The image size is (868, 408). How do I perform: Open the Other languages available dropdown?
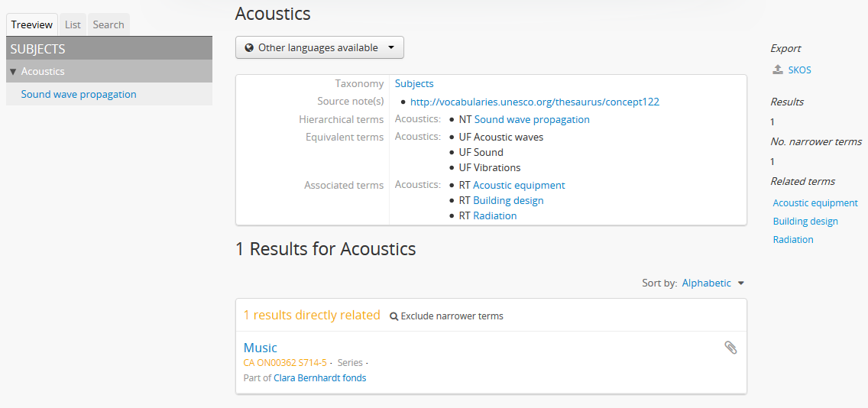pos(319,47)
